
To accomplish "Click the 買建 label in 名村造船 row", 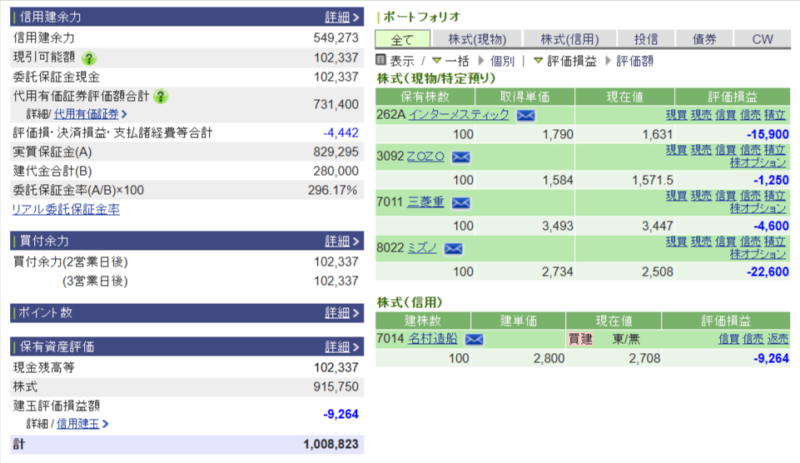I will coord(580,339).
